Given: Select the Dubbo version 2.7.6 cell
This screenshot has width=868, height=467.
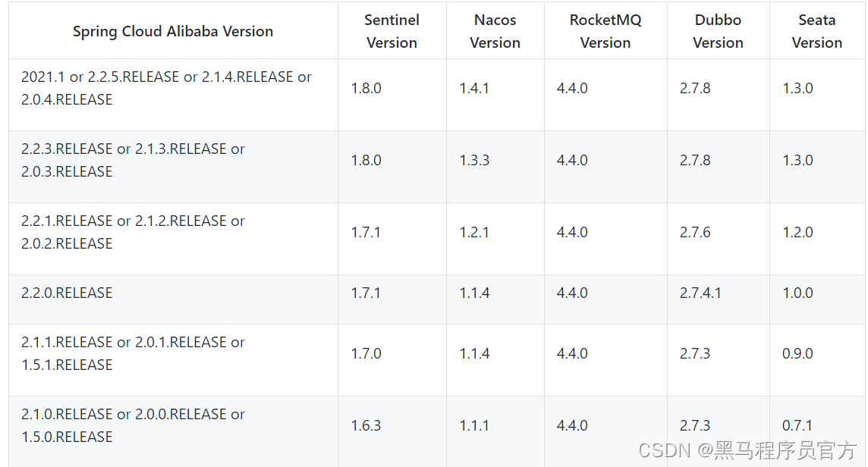Looking at the screenshot, I should pyautogui.click(x=695, y=232).
